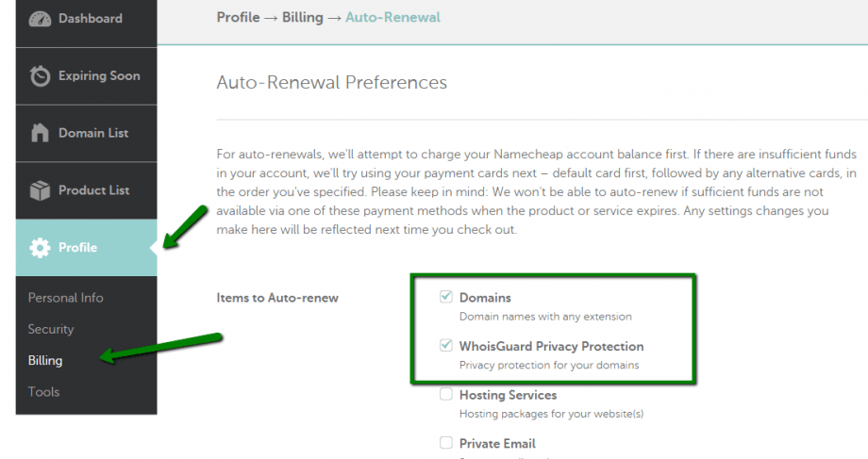Click the Expiring Soon clock icon
868x459 pixels.
point(40,76)
